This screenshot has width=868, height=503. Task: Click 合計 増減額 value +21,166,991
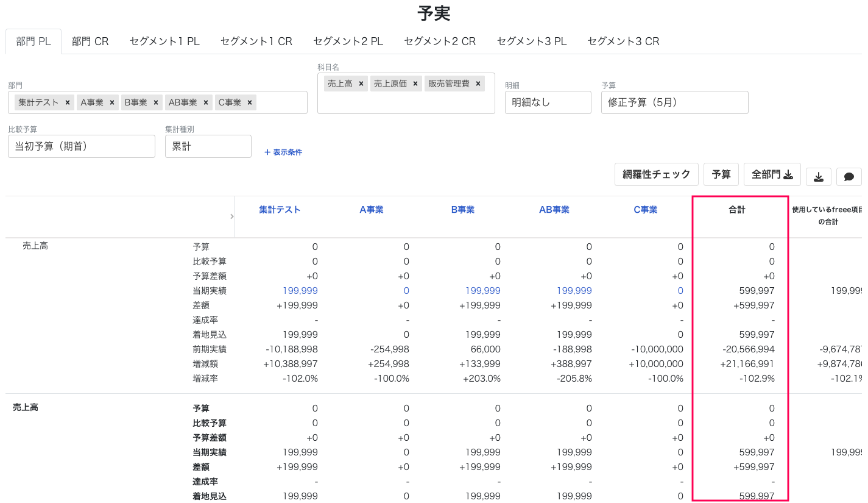point(746,364)
